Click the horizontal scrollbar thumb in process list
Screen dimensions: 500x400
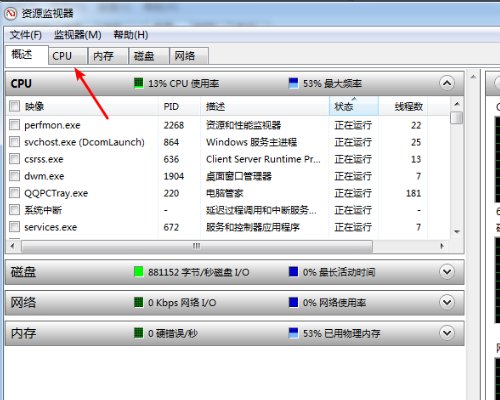click(x=197, y=246)
